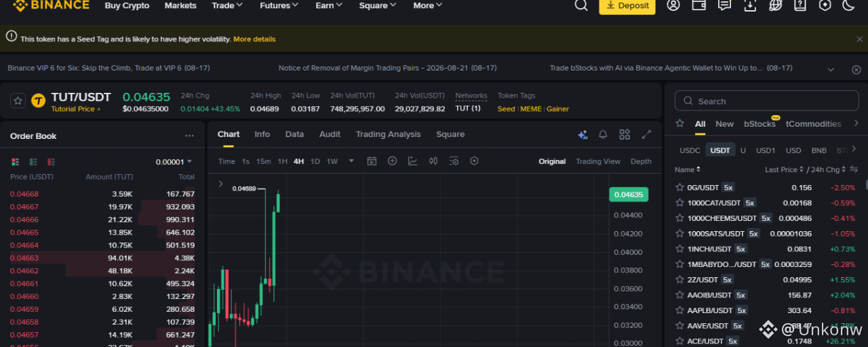Click the Deposit button
This screenshot has height=347, width=868.
point(627,5)
